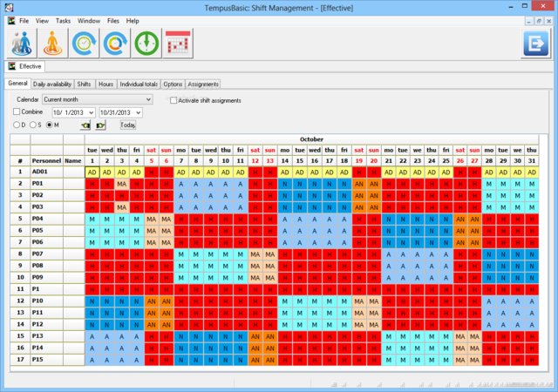The width and height of the screenshot is (558, 392).
Task: Switch to the Daily availability tab
Action: point(51,84)
